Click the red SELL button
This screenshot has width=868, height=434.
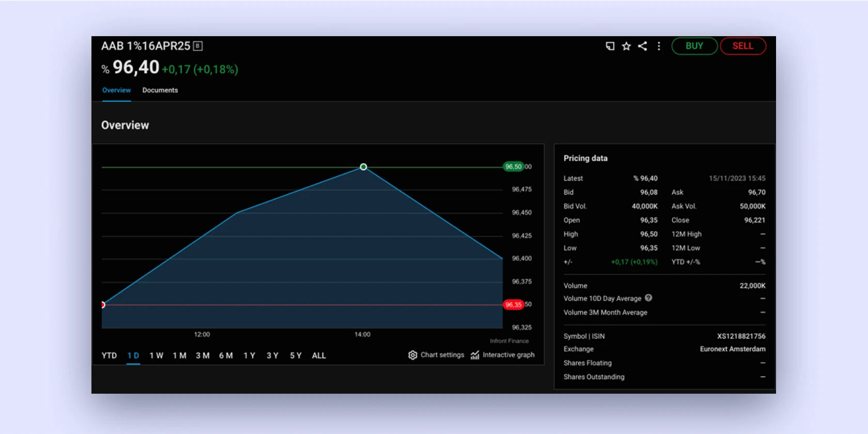tap(743, 46)
